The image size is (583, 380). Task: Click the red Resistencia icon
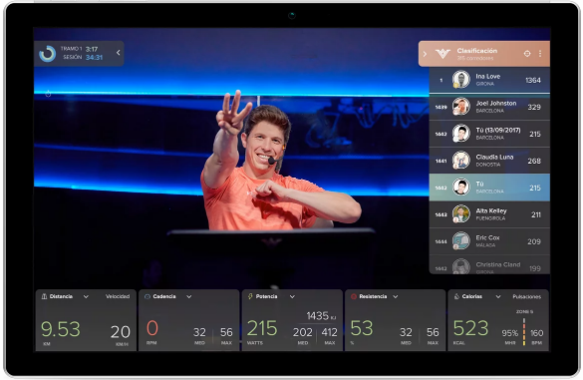(x=354, y=296)
